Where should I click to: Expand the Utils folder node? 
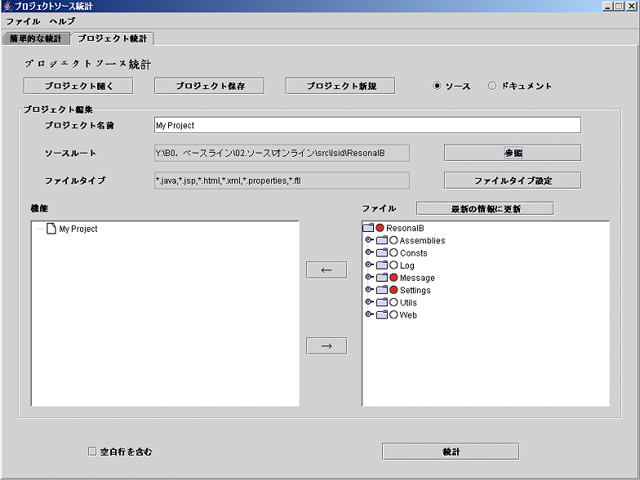pyautogui.click(x=369, y=301)
